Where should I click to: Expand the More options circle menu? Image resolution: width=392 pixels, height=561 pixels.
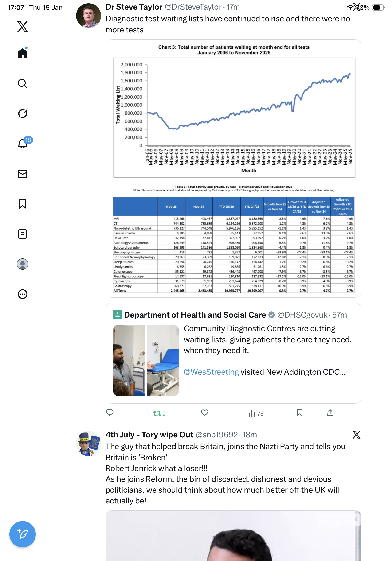(23, 294)
